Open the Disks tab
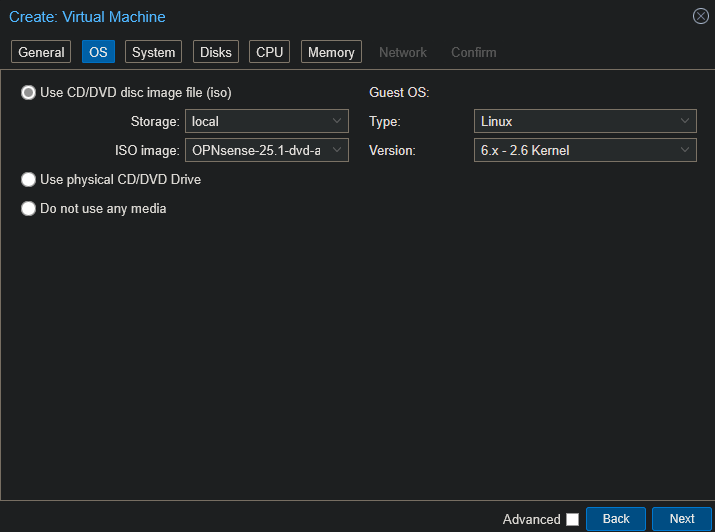 215,52
